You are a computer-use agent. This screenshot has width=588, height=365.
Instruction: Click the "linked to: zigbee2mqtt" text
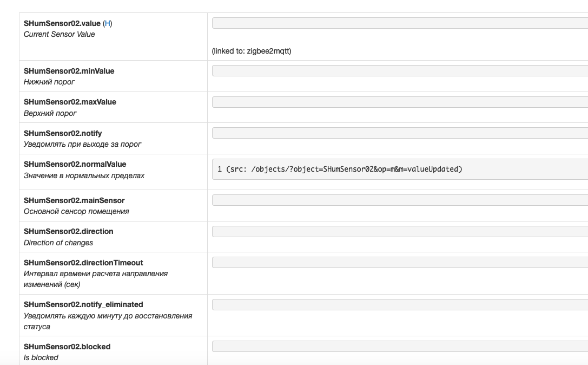click(x=252, y=51)
